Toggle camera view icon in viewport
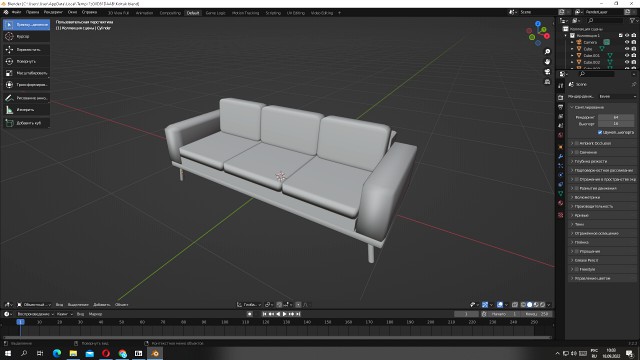Viewport: 640px width, 360px height. coord(547,72)
